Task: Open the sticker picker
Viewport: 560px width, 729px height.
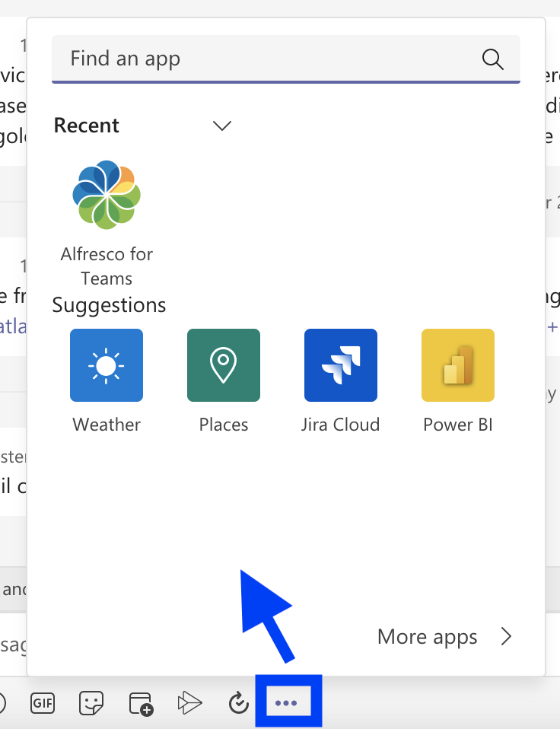Action: (91, 703)
